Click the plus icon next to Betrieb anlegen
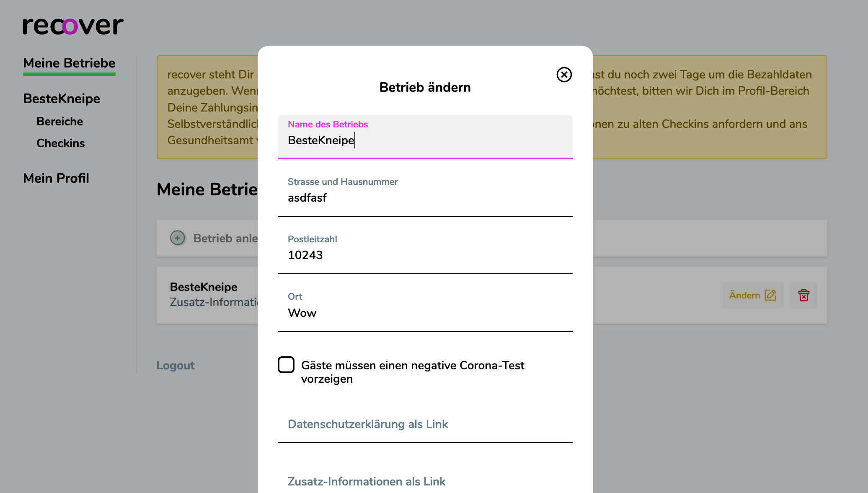The height and width of the screenshot is (493, 868). click(x=178, y=238)
